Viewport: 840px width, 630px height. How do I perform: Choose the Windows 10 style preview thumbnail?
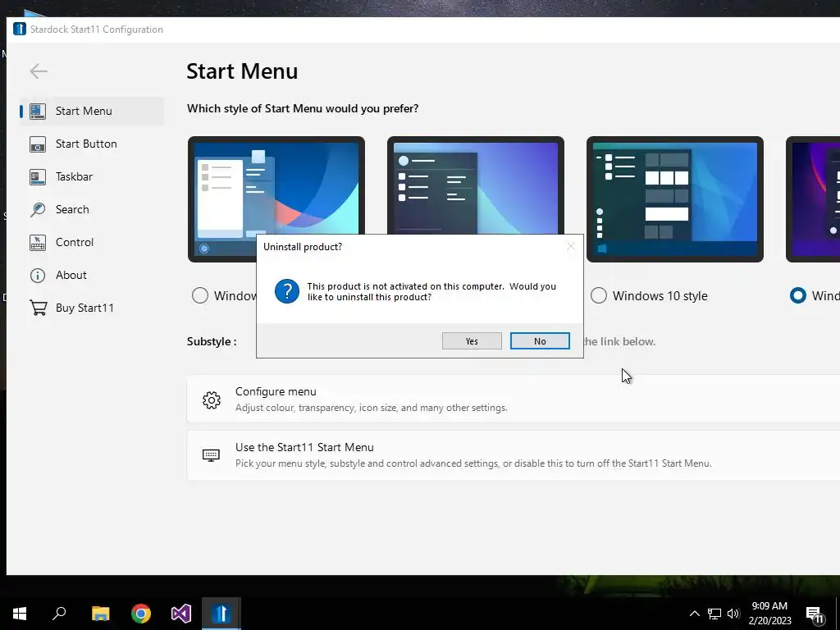pyautogui.click(x=675, y=199)
